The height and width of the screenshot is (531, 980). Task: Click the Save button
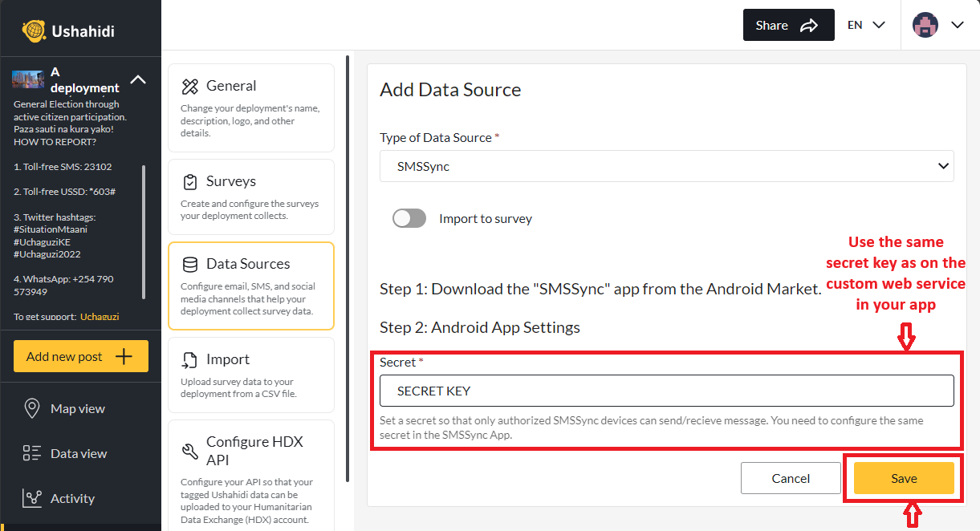(903, 477)
